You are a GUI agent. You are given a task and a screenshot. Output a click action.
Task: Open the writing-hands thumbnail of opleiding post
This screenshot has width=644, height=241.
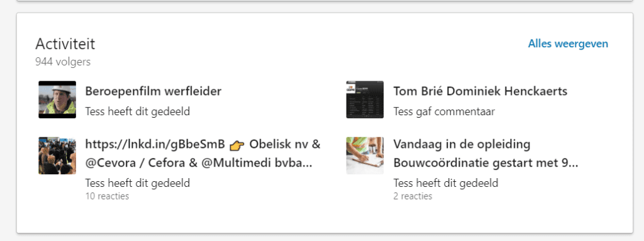coord(365,155)
